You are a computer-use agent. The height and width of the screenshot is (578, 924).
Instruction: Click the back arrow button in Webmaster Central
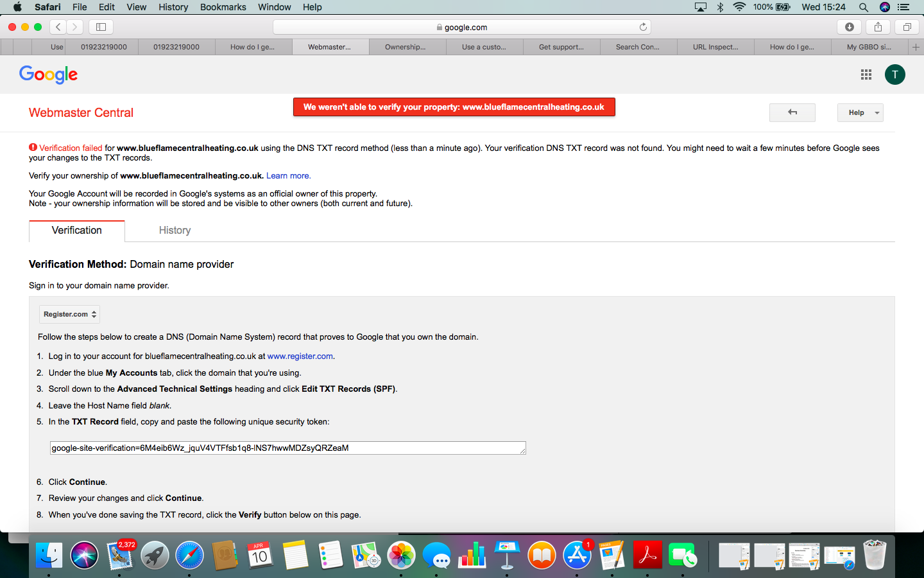(x=792, y=112)
